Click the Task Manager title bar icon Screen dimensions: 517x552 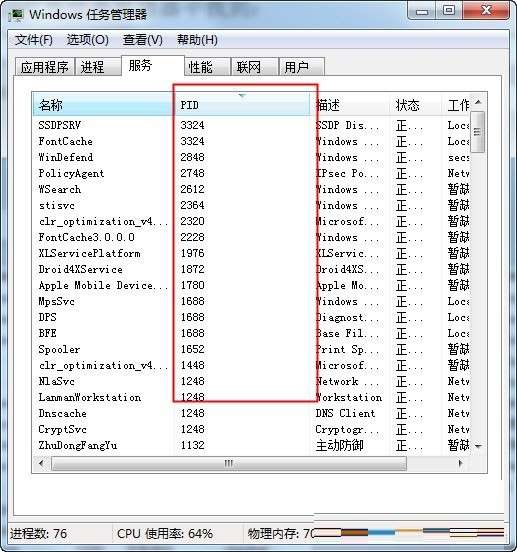click(16, 15)
